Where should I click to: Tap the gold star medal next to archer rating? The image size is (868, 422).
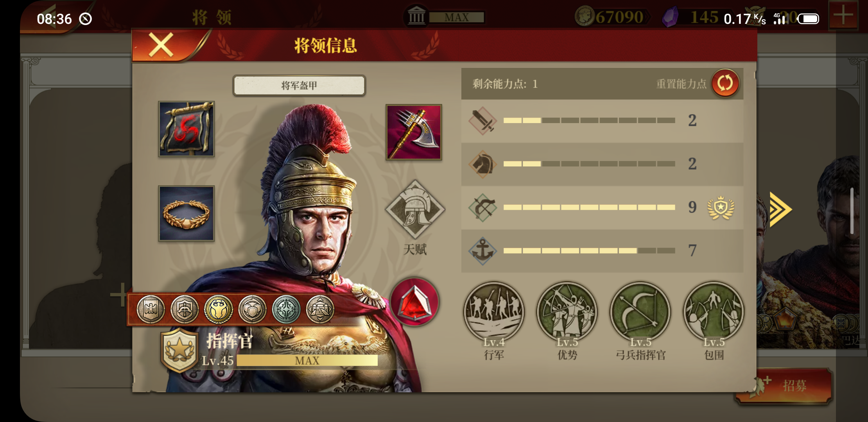click(x=721, y=207)
